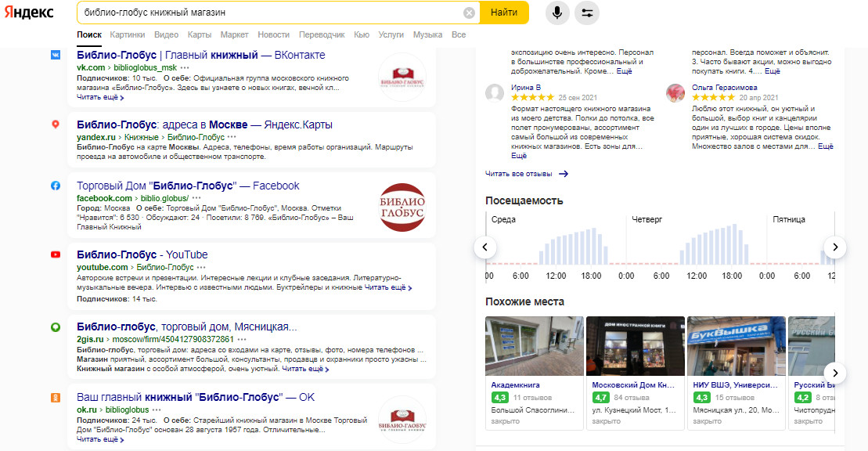The width and height of the screenshot is (868, 451).
Task: Open the Музыка tab
Action: click(427, 34)
